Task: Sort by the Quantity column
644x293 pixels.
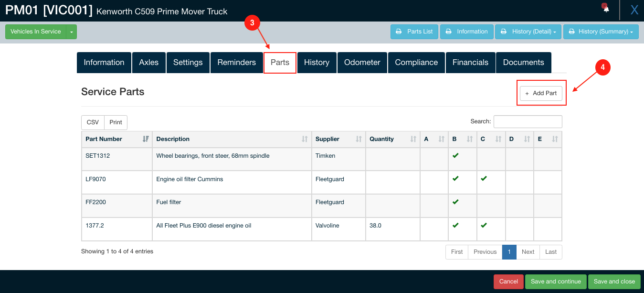Action: (x=393, y=139)
